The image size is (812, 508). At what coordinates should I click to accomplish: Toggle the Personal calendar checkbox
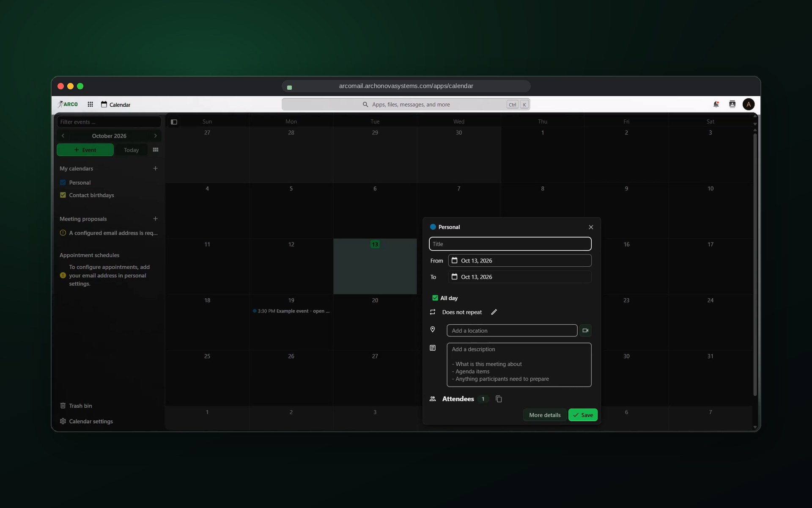click(x=63, y=182)
